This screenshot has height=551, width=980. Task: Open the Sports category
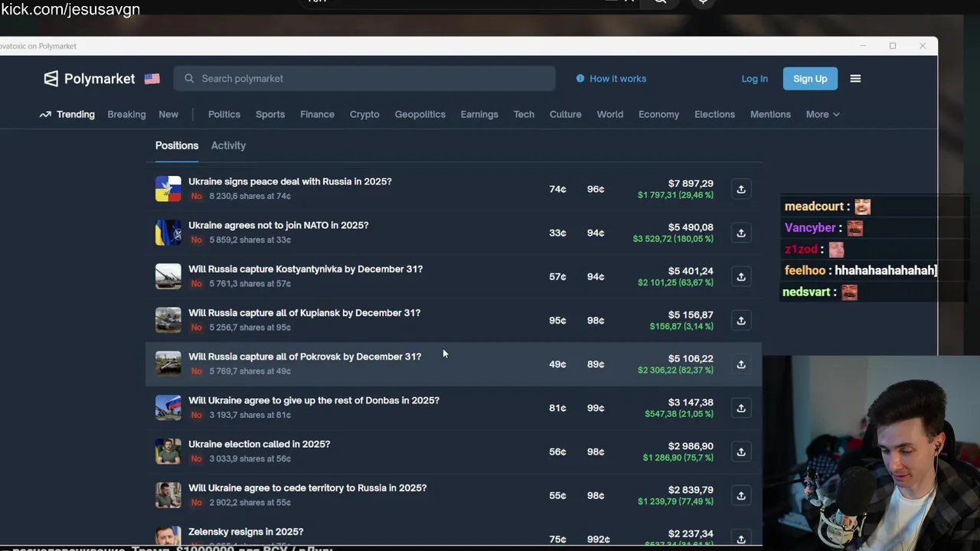(x=270, y=115)
